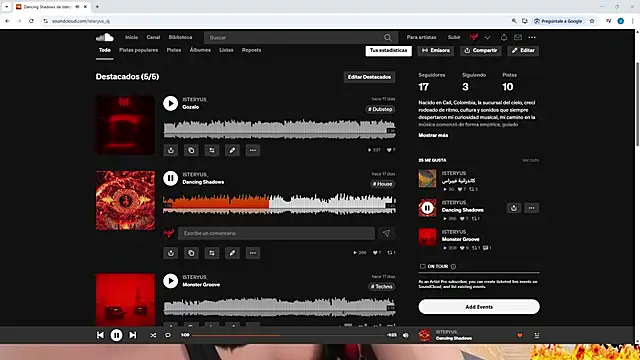Click the Editar Destacados button

point(369,77)
